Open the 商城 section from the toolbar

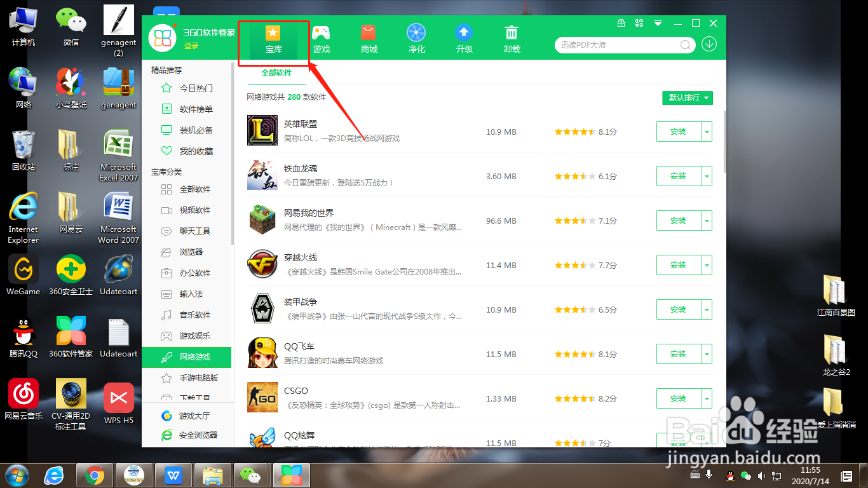tap(369, 37)
